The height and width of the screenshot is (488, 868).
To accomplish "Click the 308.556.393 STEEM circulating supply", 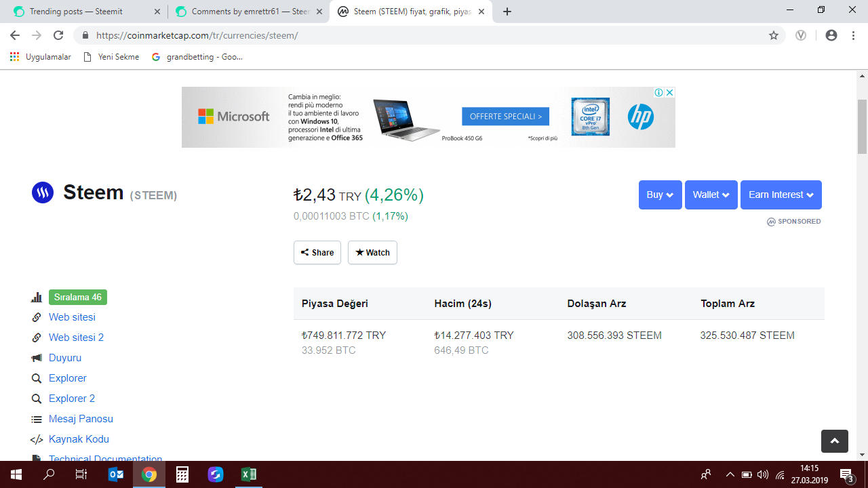I will pos(614,335).
